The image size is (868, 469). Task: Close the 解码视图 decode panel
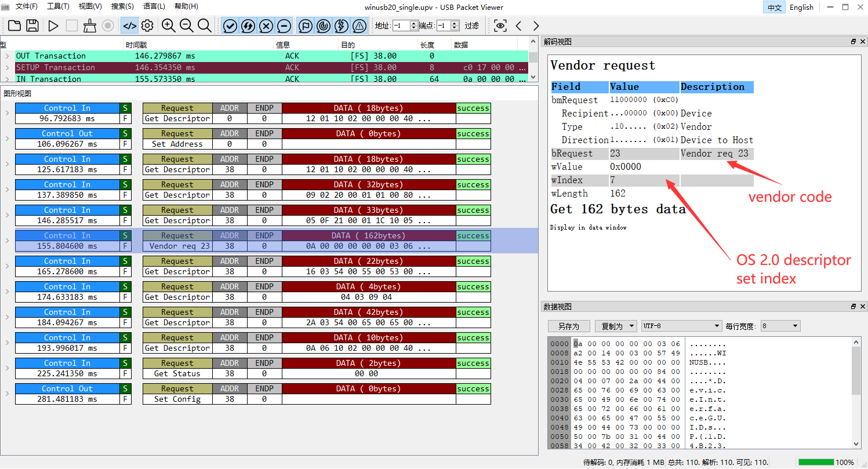862,42
